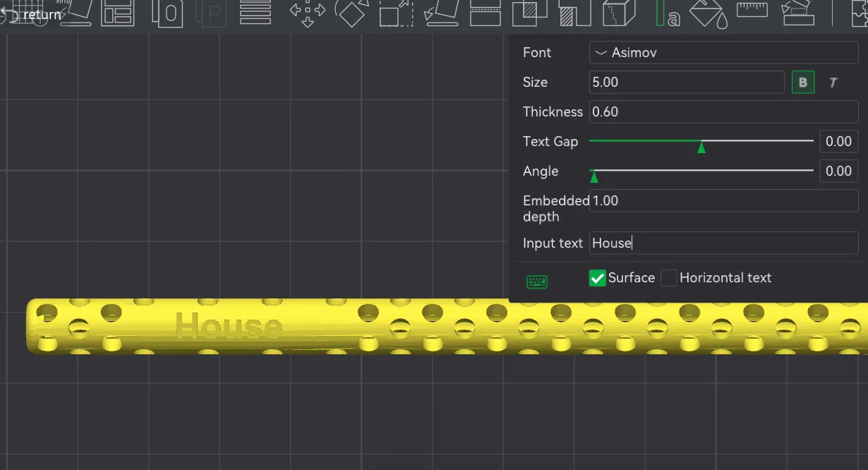Click the Font label
The height and width of the screenshot is (470, 868).
coord(537,52)
